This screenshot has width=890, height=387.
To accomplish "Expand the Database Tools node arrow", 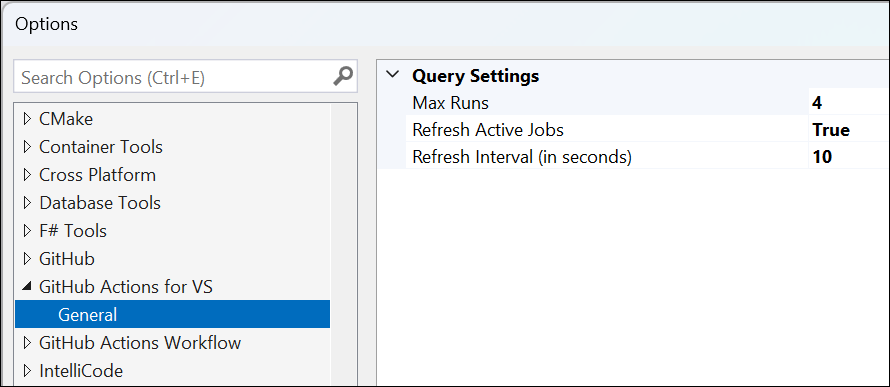I will [27, 203].
